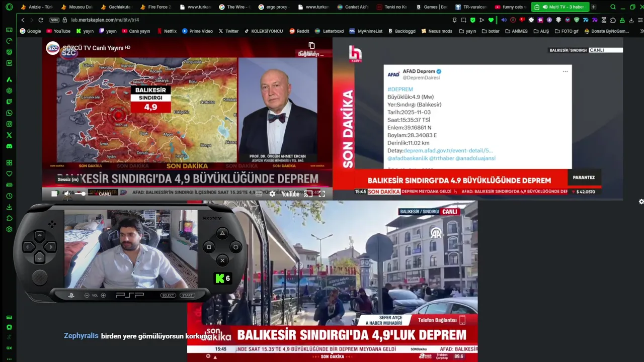Open tab search magnifier
The height and width of the screenshot is (362, 644).
613,7
